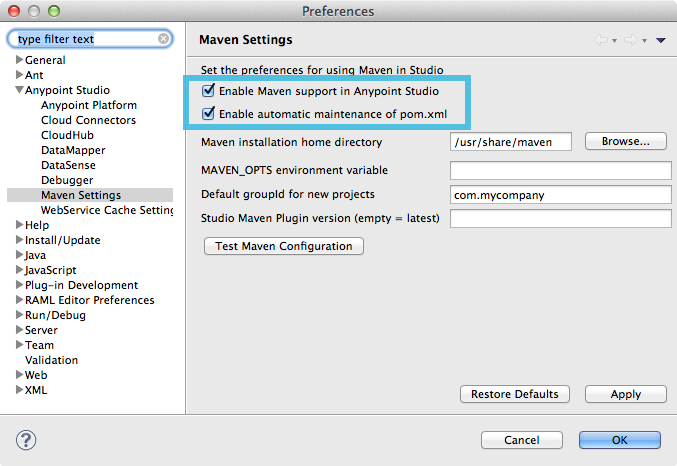Select CloudHub preferences
This screenshot has width=677, height=466.
[67, 135]
